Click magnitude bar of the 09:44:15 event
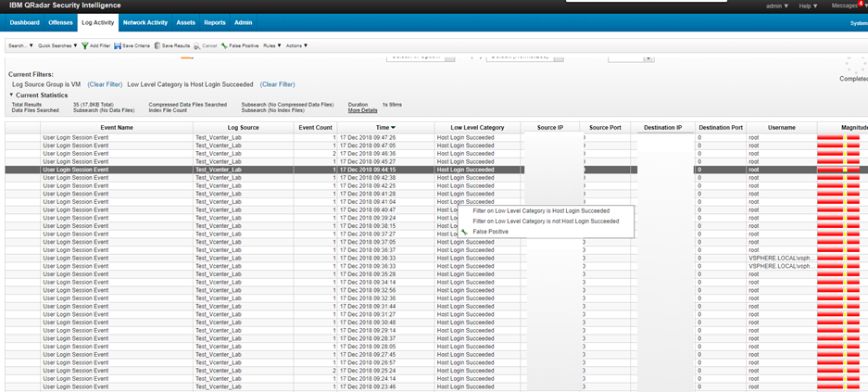The image size is (868, 392). point(838,170)
